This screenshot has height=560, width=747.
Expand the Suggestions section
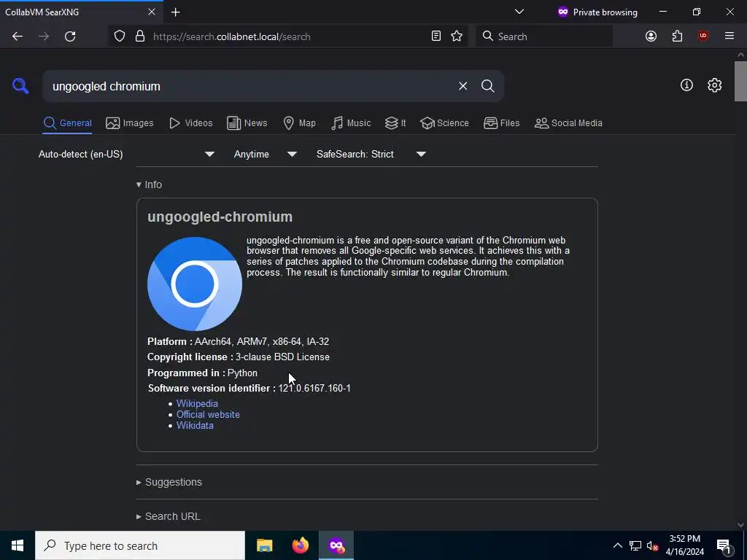tap(169, 483)
